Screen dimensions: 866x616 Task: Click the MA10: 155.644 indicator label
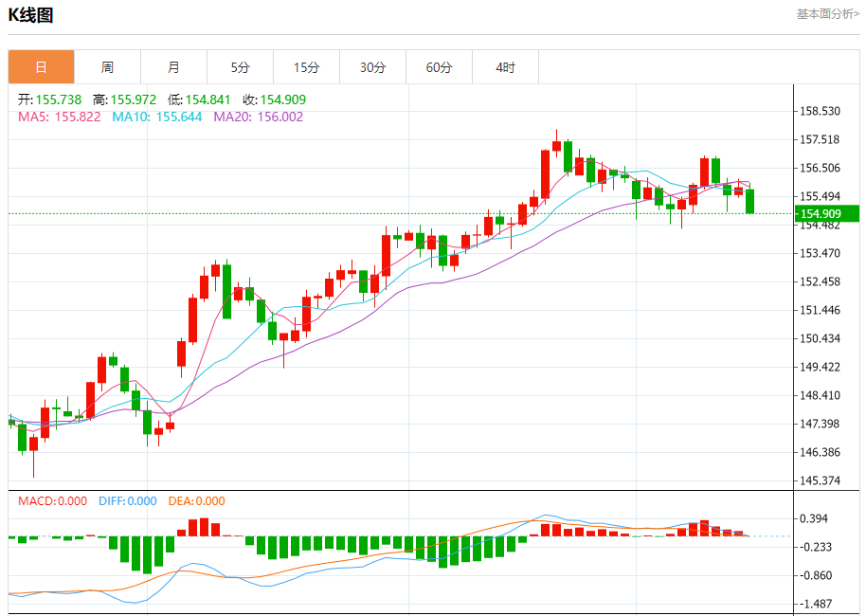coord(156,117)
